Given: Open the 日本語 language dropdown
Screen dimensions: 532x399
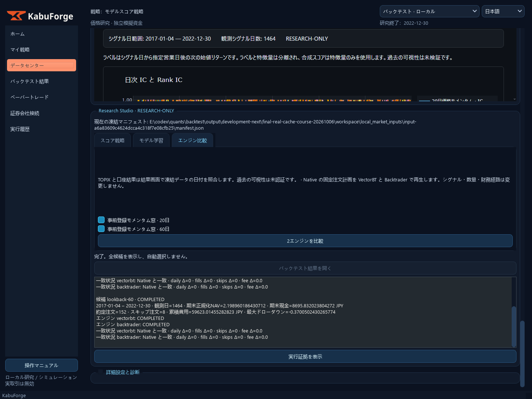Looking at the screenshot, I should click(x=503, y=11).
